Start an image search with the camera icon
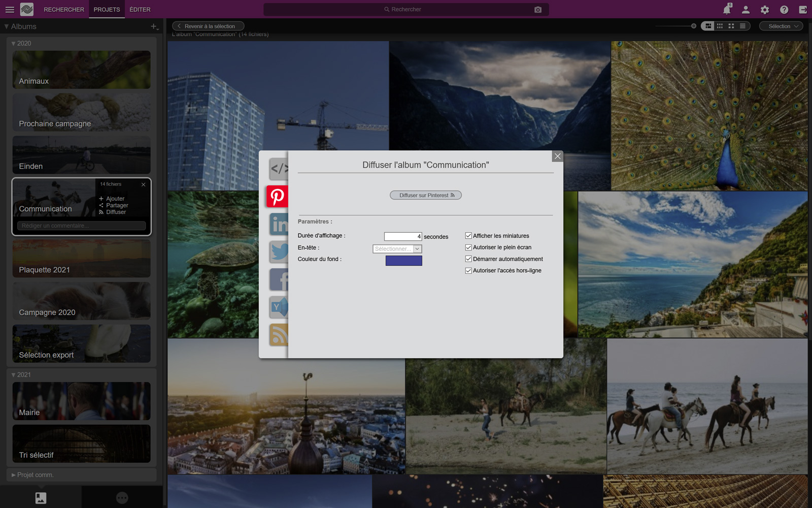The image size is (812, 508). (x=537, y=9)
